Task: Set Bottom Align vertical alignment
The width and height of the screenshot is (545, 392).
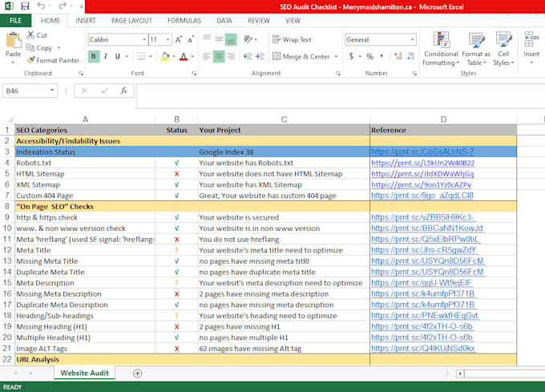Action: coord(231,39)
